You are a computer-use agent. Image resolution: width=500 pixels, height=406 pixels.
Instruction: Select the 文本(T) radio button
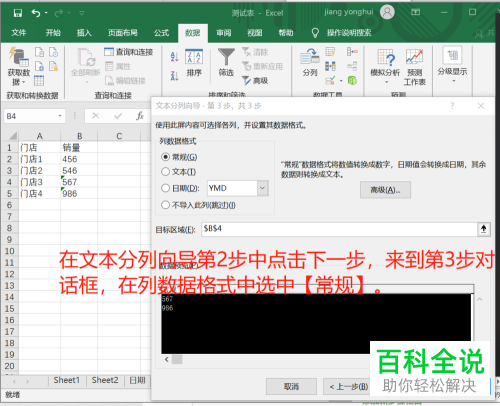(x=165, y=172)
